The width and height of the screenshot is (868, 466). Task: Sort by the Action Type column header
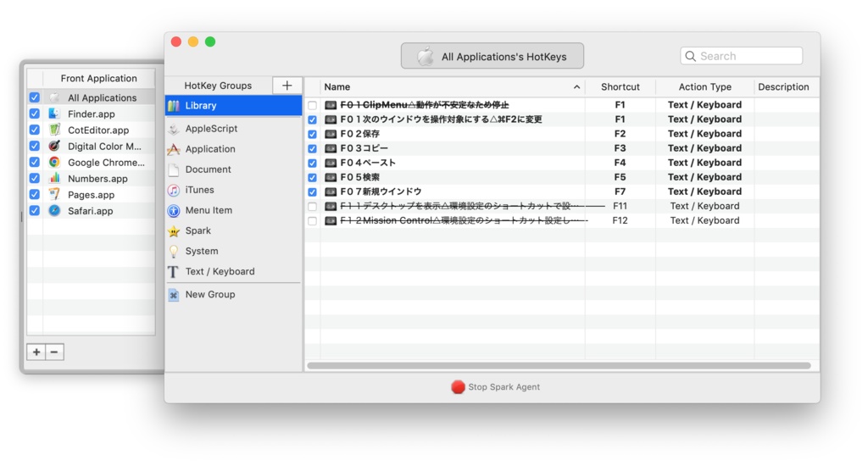coord(704,87)
